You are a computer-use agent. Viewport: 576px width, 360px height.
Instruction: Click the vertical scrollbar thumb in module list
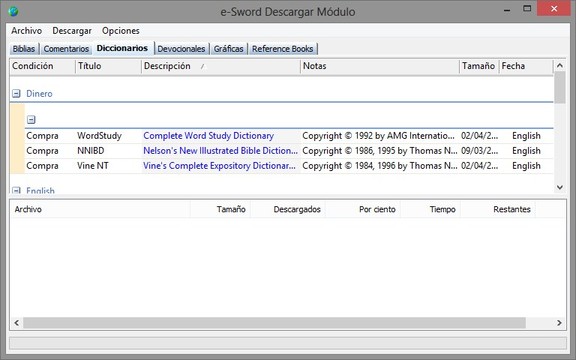pyautogui.click(x=559, y=87)
